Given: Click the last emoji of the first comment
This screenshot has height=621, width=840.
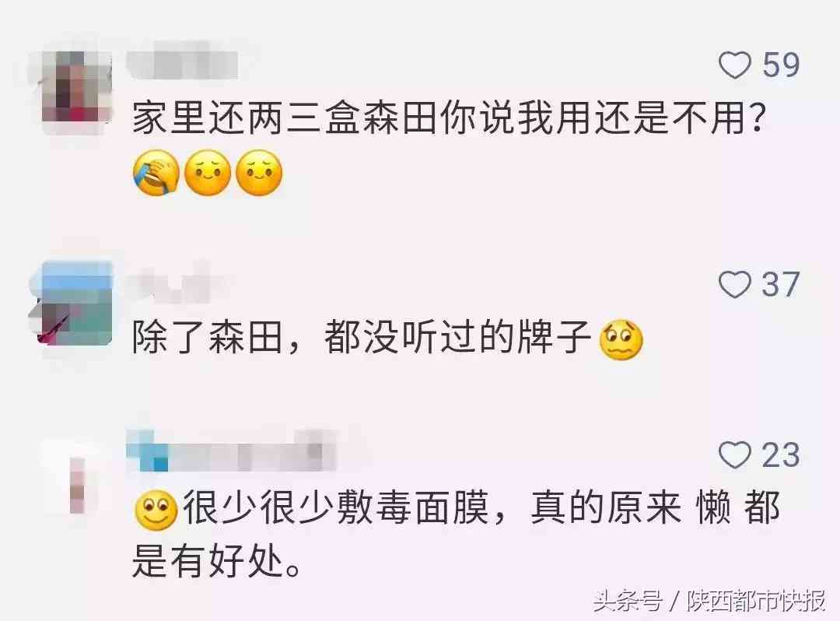Looking at the screenshot, I should tap(259, 173).
